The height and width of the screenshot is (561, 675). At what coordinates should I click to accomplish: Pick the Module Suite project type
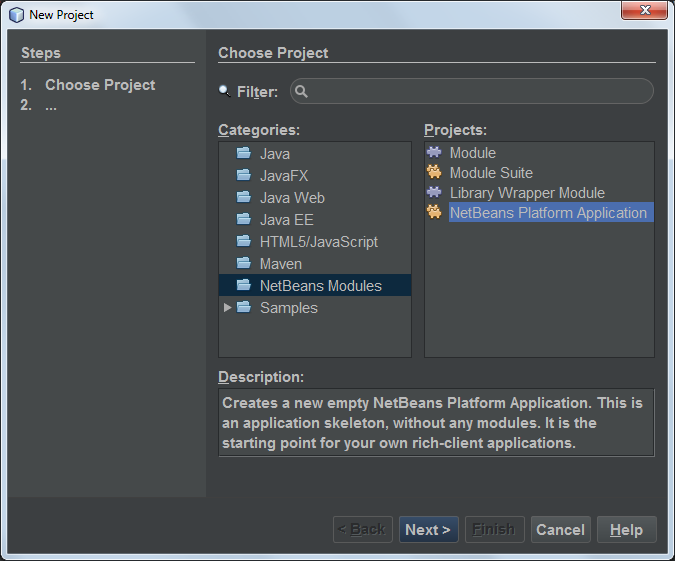pos(491,173)
